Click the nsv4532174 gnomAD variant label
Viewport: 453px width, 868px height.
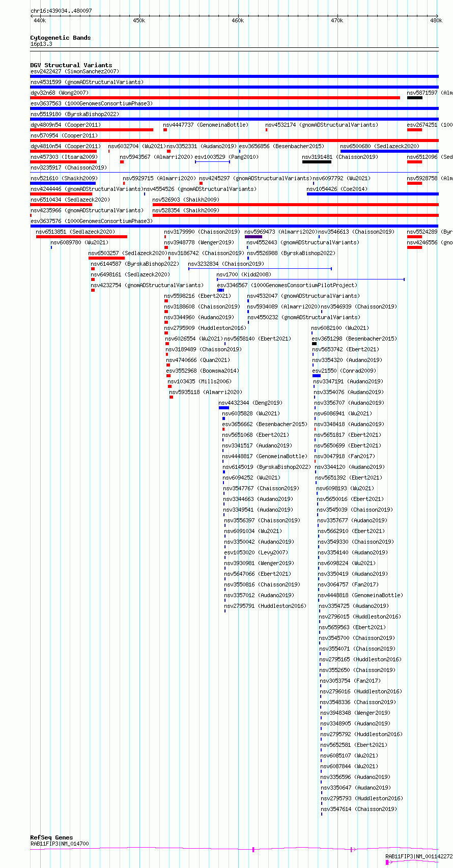coord(322,125)
